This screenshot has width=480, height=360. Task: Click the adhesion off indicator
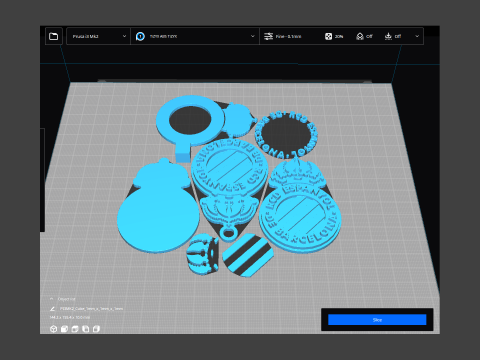pyautogui.click(x=393, y=36)
